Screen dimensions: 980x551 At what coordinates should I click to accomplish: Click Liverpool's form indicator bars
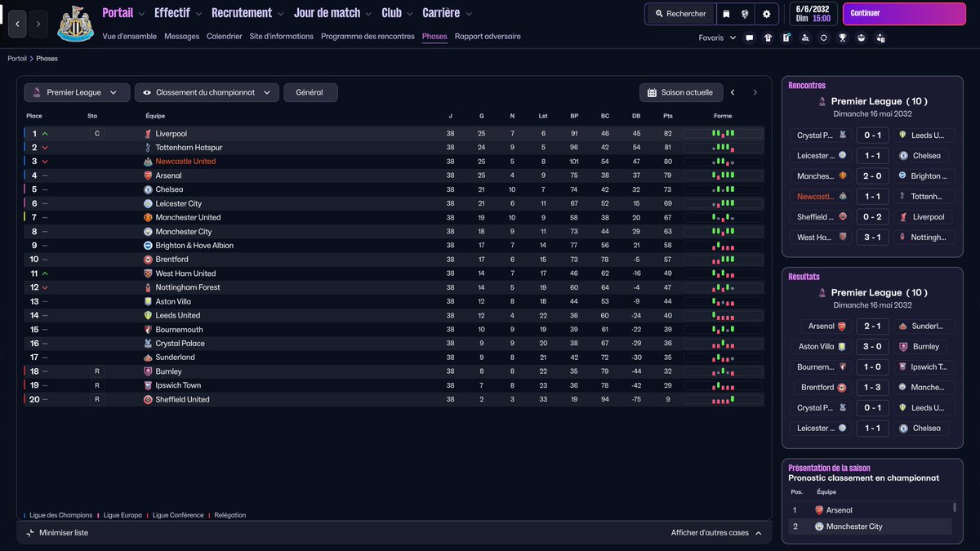point(723,134)
